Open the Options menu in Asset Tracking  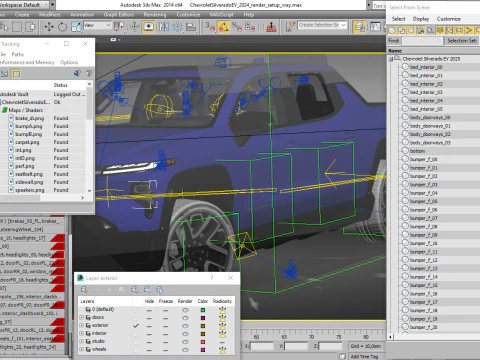point(69,62)
